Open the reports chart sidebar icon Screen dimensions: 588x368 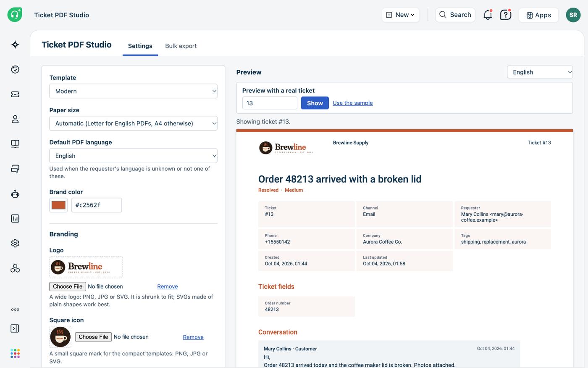tap(15, 218)
